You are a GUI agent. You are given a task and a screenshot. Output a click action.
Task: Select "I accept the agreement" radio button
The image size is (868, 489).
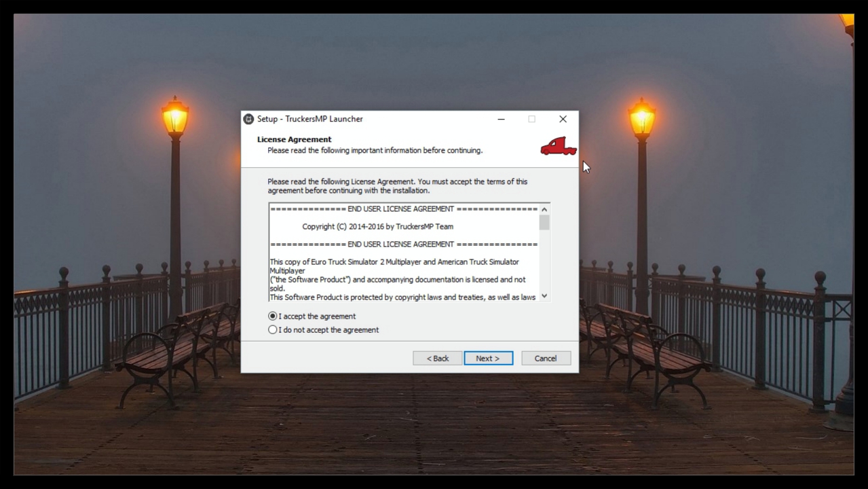(273, 316)
